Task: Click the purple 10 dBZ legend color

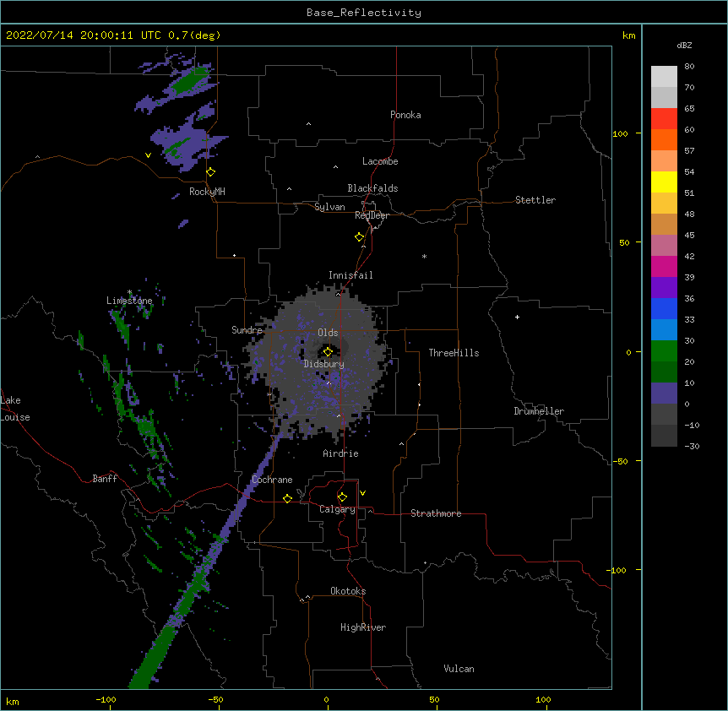Action: point(664,393)
